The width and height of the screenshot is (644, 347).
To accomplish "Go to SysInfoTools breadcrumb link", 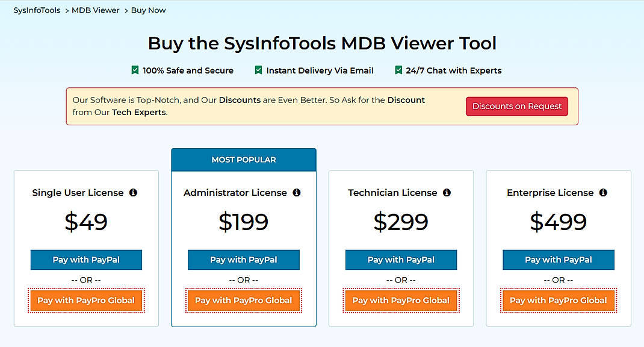I will click(x=37, y=10).
